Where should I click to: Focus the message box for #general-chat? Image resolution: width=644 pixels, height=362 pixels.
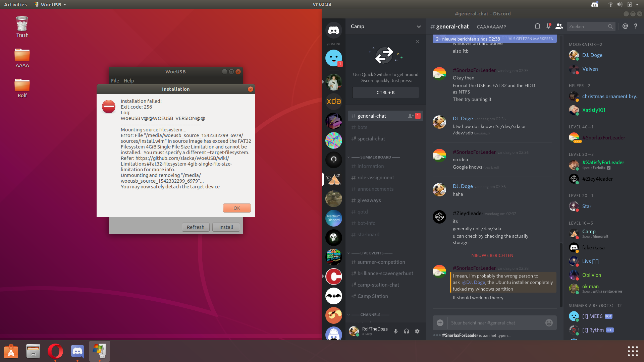click(x=496, y=323)
